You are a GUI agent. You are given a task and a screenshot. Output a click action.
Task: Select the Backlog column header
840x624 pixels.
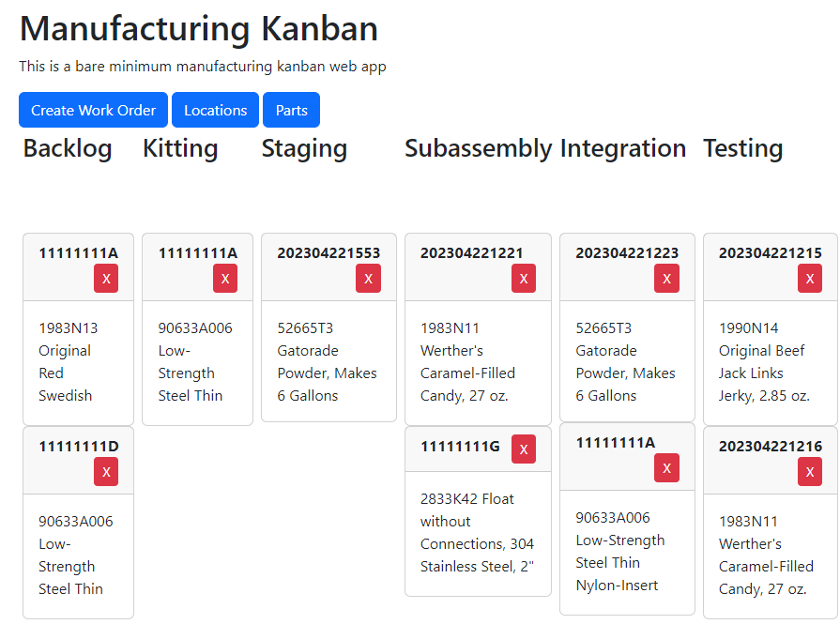tap(67, 148)
